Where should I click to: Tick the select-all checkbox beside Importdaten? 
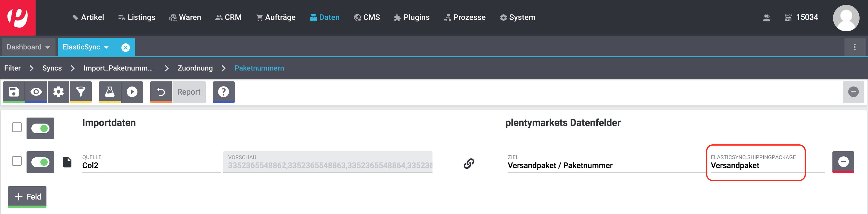coord(17,127)
